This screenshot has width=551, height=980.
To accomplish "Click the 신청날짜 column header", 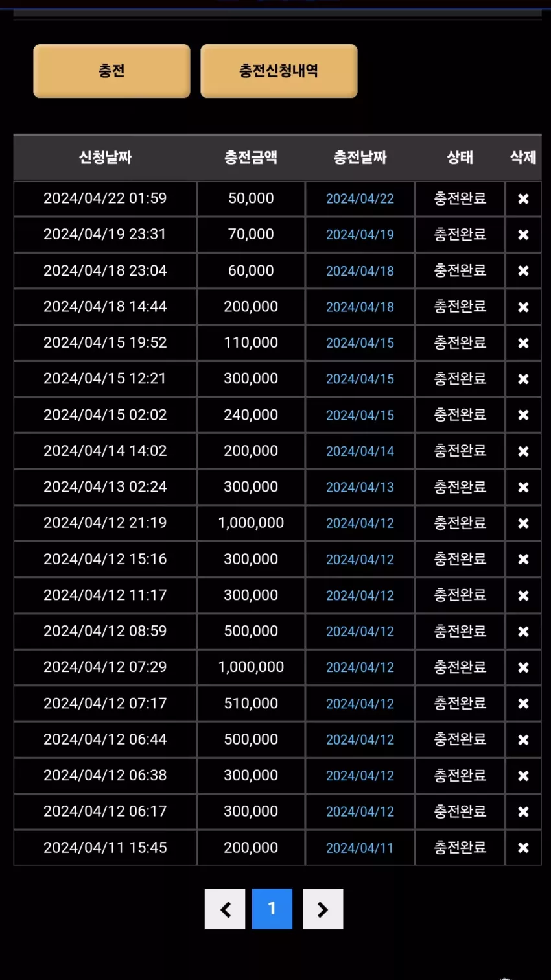I will [105, 158].
